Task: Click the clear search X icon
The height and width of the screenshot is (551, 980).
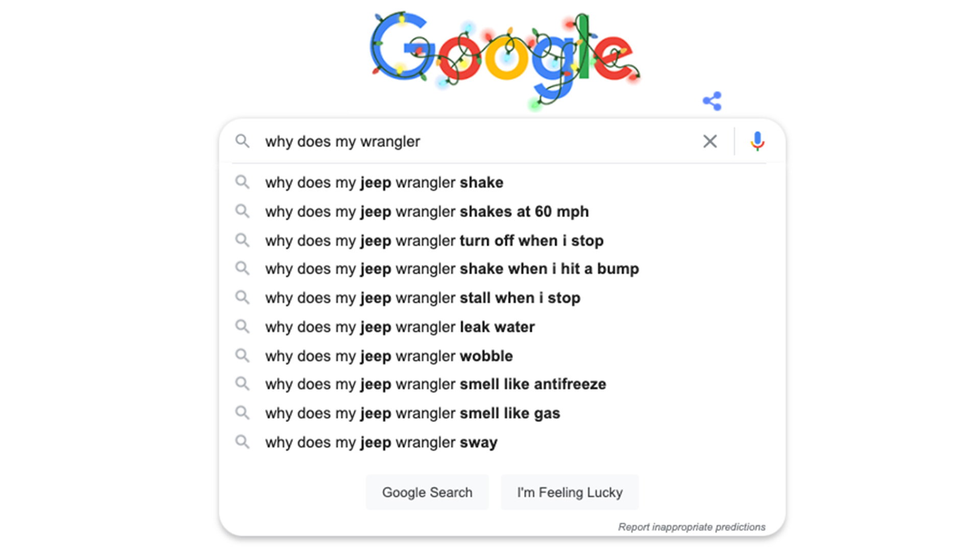Action: pyautogui.click(x=709, y=141)
